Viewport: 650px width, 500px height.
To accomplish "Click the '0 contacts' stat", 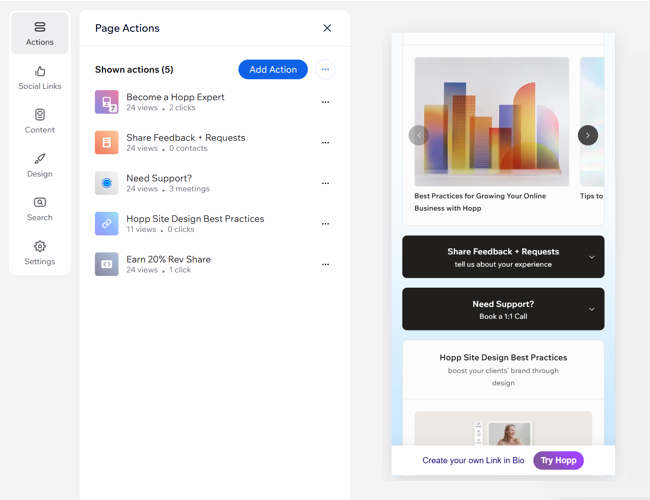I will point(188,148).
